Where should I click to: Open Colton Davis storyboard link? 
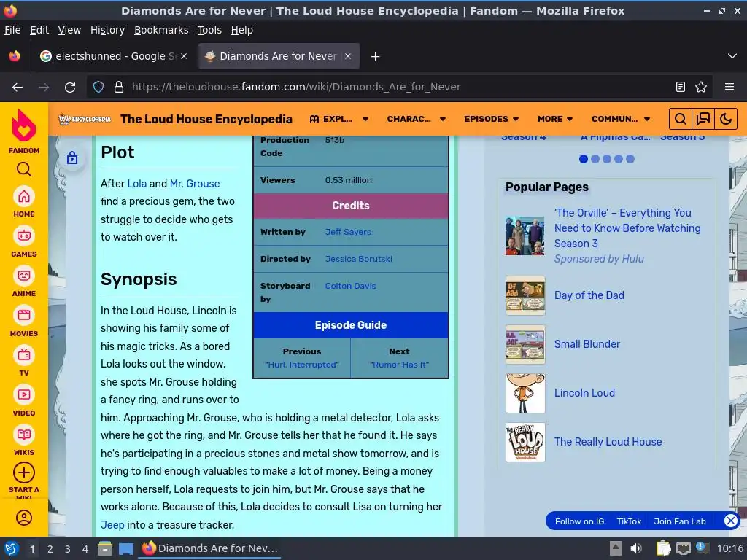click(x=350, y=286)
